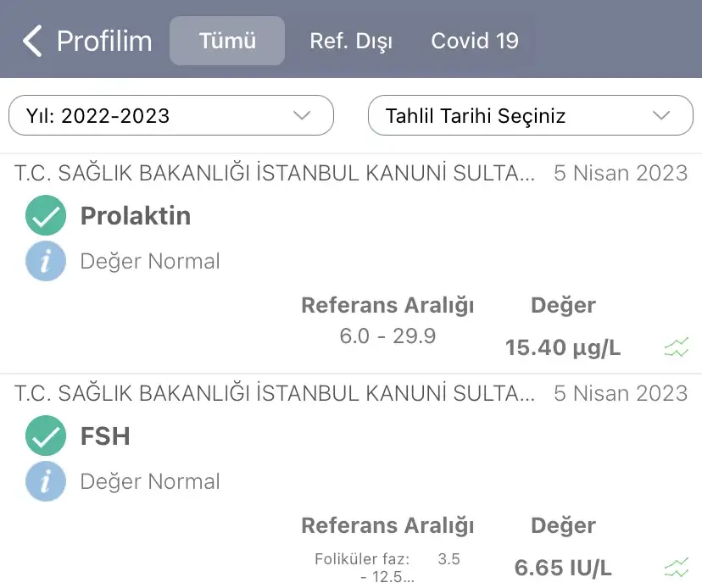Open the Yıl: 2022-2023 dropdown
702x588 pixels.
tap(171, 116)
